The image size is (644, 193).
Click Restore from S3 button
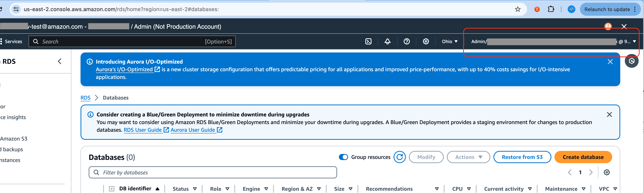(x=522, y=157)
